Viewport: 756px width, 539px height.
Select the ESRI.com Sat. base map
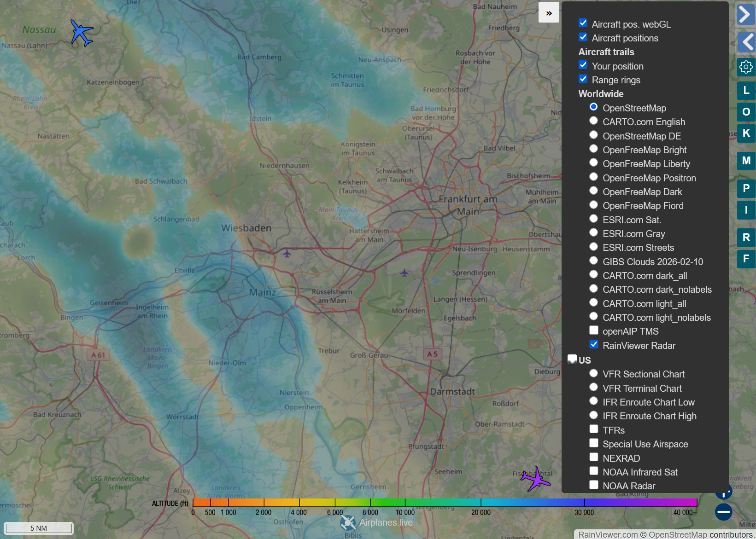coord(594,219)
